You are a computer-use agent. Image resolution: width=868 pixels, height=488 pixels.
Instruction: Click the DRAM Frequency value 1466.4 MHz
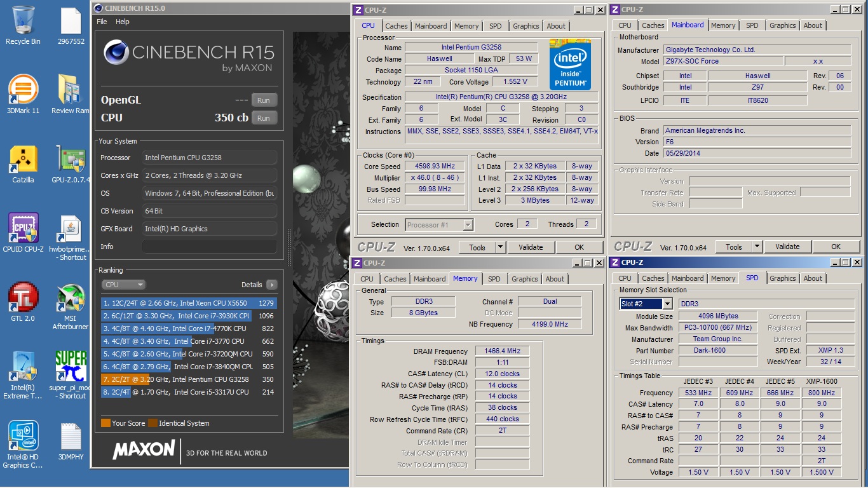click(x=503, y=351)
